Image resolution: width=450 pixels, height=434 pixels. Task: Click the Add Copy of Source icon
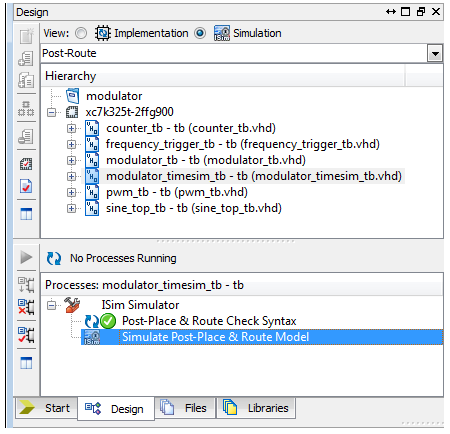pos(26,80)
